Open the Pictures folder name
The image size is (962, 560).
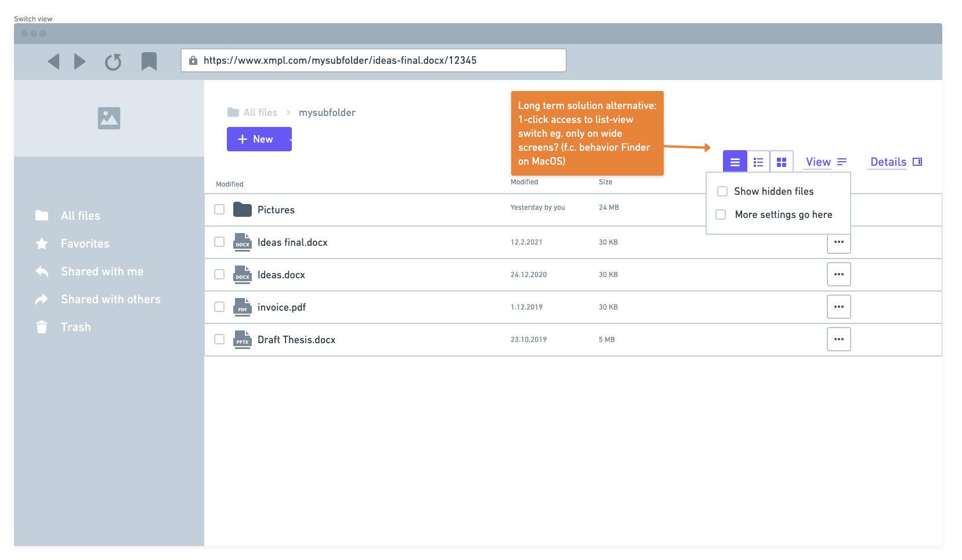point(276,210)
